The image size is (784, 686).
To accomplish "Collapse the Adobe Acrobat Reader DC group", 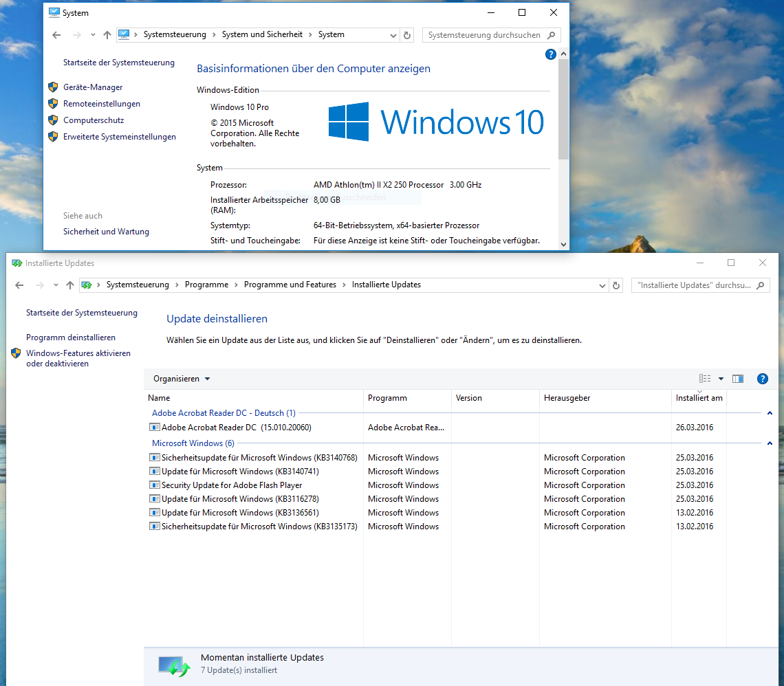I will point(770,413).
